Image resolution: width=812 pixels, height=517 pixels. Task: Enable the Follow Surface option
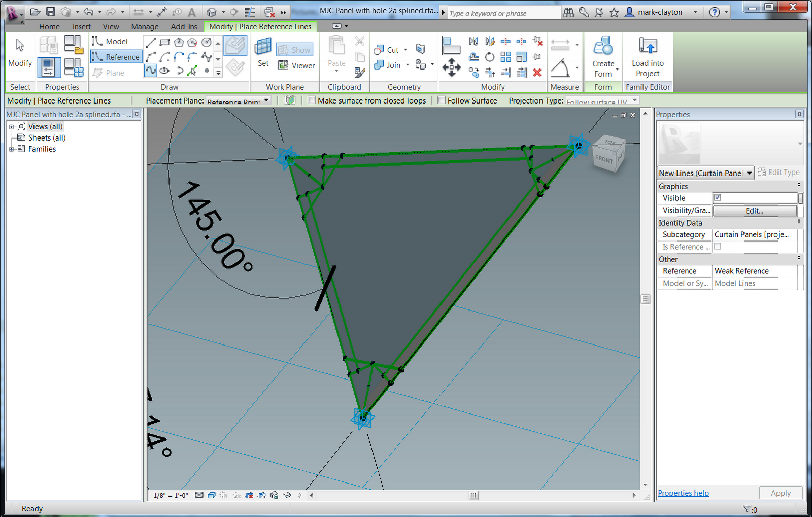pyautogui.click(x=442, y=100)
